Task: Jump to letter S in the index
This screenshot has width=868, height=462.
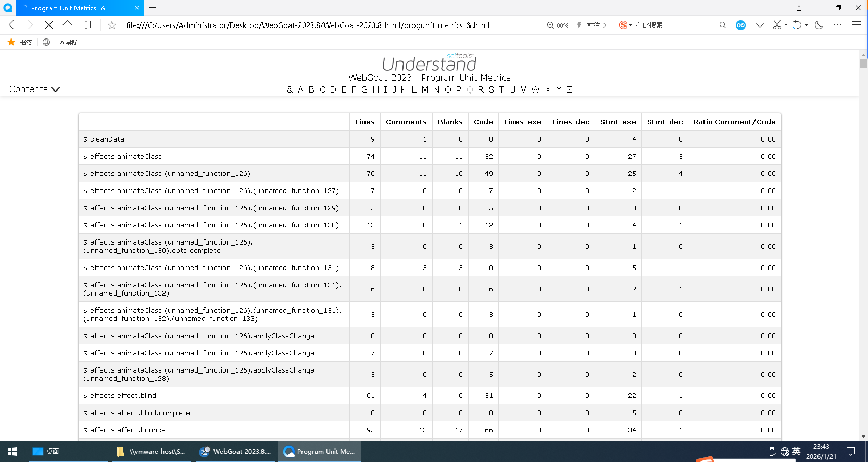Action: coord(491,89)
